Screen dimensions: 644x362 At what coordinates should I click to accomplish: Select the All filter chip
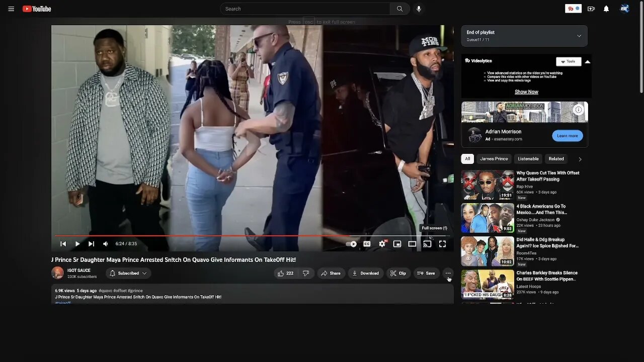click(467, 159)
